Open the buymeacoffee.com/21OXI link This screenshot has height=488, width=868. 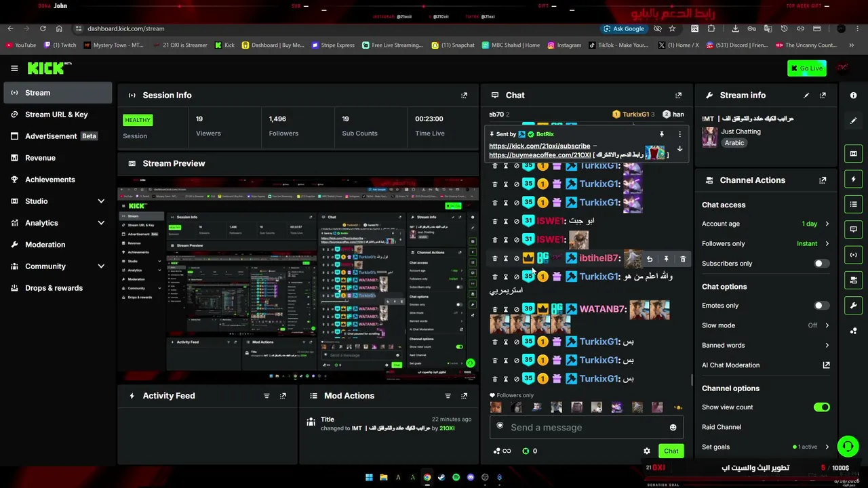coord(540,155)
